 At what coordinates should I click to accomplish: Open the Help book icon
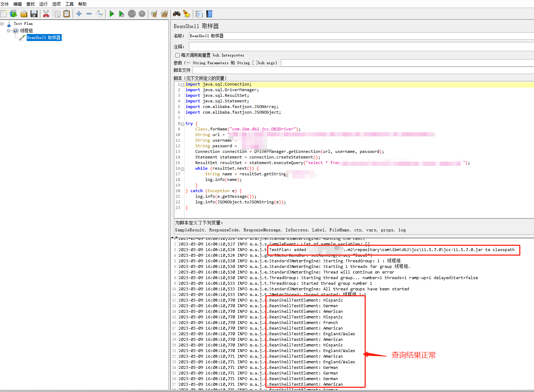[x=209, y=14]
